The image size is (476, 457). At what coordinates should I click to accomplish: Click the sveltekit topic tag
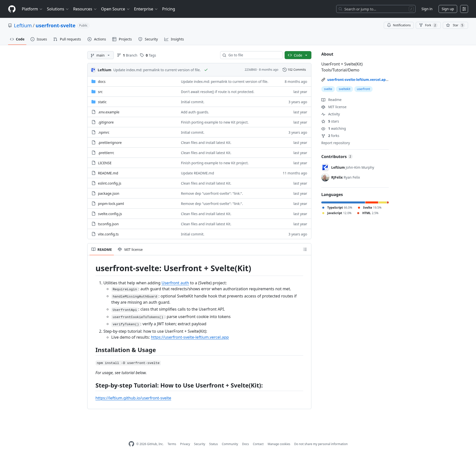[345, 89]
